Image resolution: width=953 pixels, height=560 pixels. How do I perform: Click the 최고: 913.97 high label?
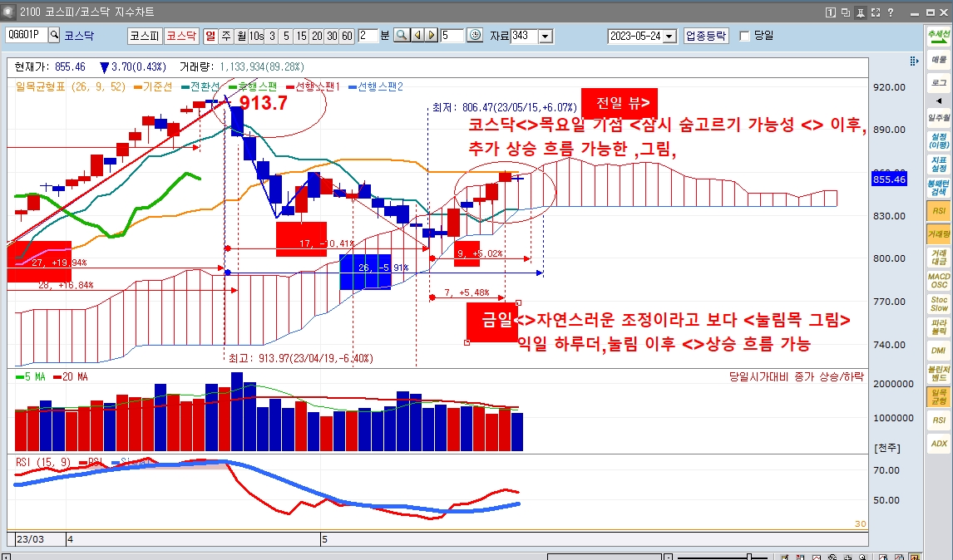click(x=300, y=358)
